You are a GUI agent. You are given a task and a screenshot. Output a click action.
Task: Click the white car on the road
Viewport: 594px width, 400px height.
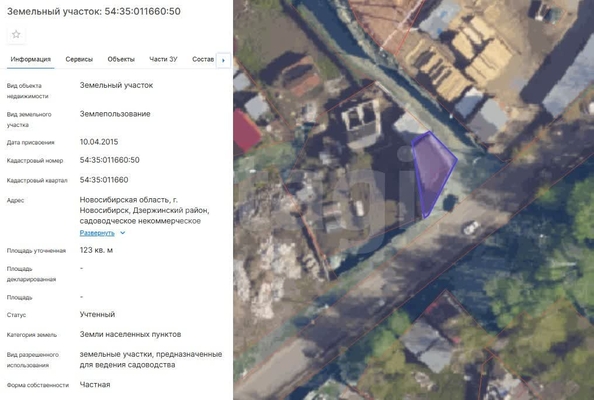[471, 228]
